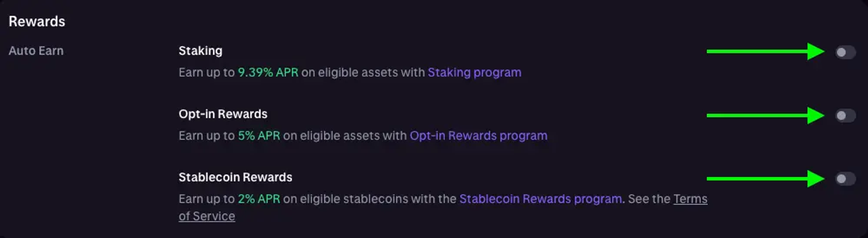Click the green arrow beside Opt-in Rewards

pyautogui.click(x=765, y=115)
